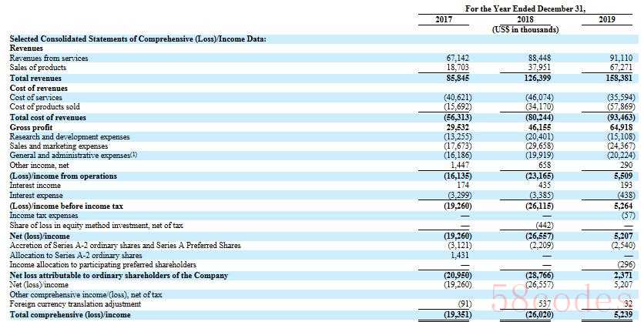This screenshot has width=644, height=322.
Task: Select the 'Research and development expenses' label
Action: tap(69, 136)
